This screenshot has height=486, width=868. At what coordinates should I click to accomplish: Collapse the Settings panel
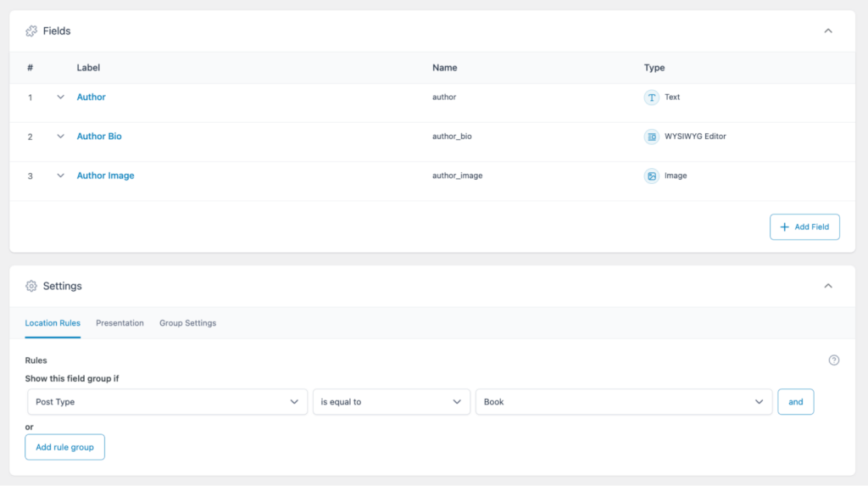828,287
